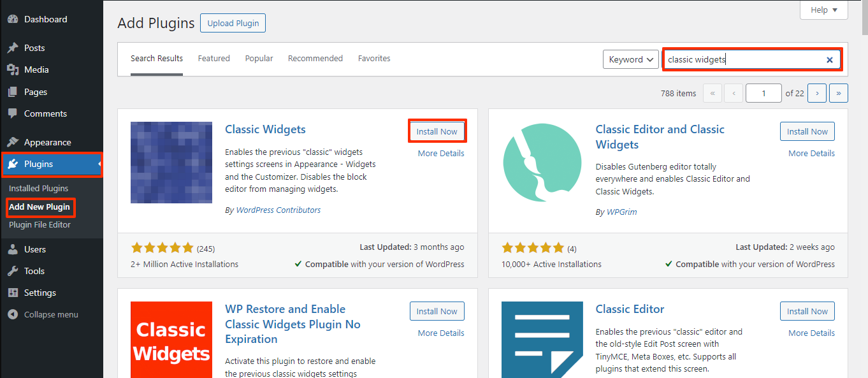
Task: Go to next results page arrow
Action: [817, 93]
